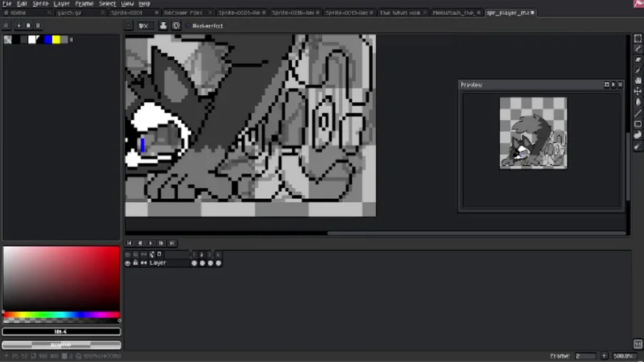
Task: Play animation in Preview window
Action: pyautogui.click(x=614, y=84)
